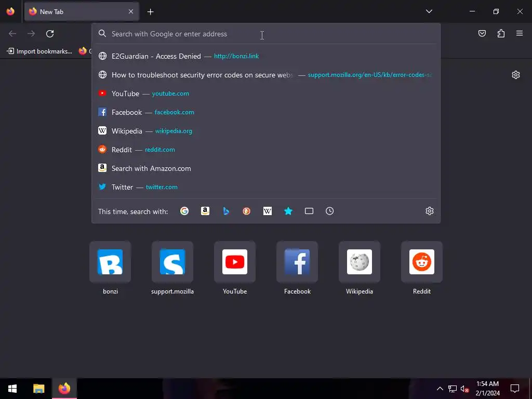Open Save to Pocket icon
Image resolution: width=532 pixels, height=399 pixels.
[x=482, y=33]
